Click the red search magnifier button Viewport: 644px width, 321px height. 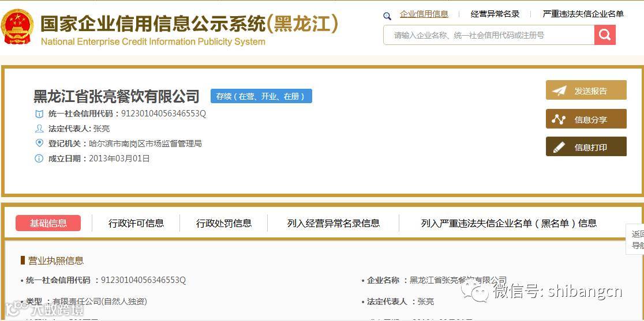point(605,35)
